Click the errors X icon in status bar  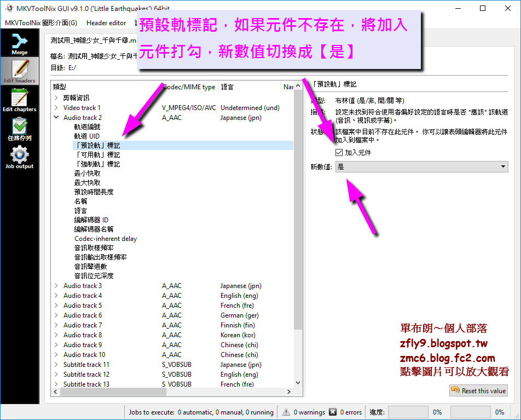coord(333,412)
